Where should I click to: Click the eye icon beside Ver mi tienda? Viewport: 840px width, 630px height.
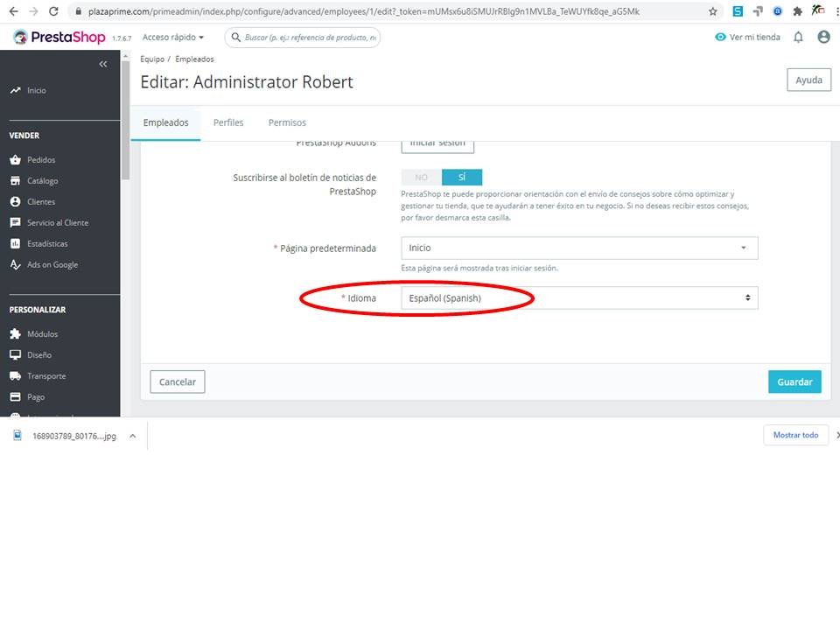720,37
